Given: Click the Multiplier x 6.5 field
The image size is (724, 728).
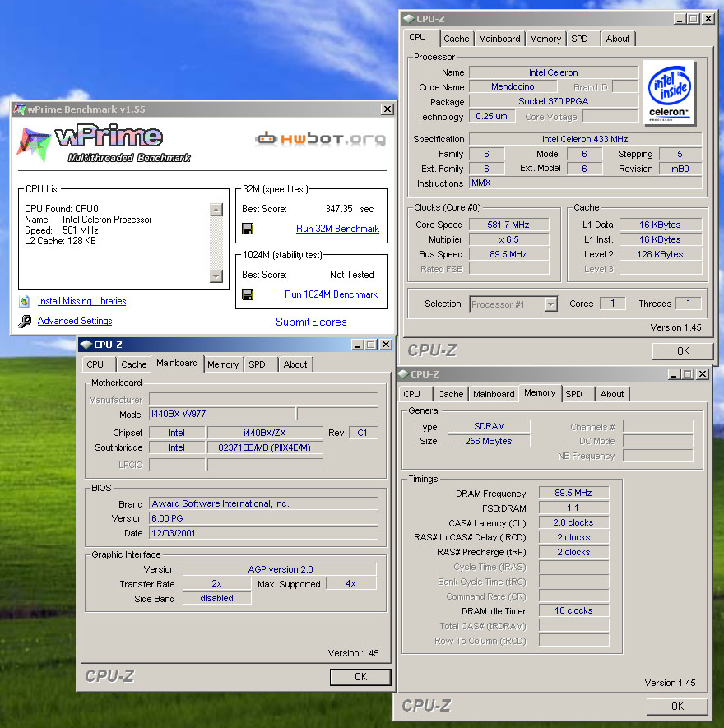Looking at the screenshot, I should pos(508,239).
